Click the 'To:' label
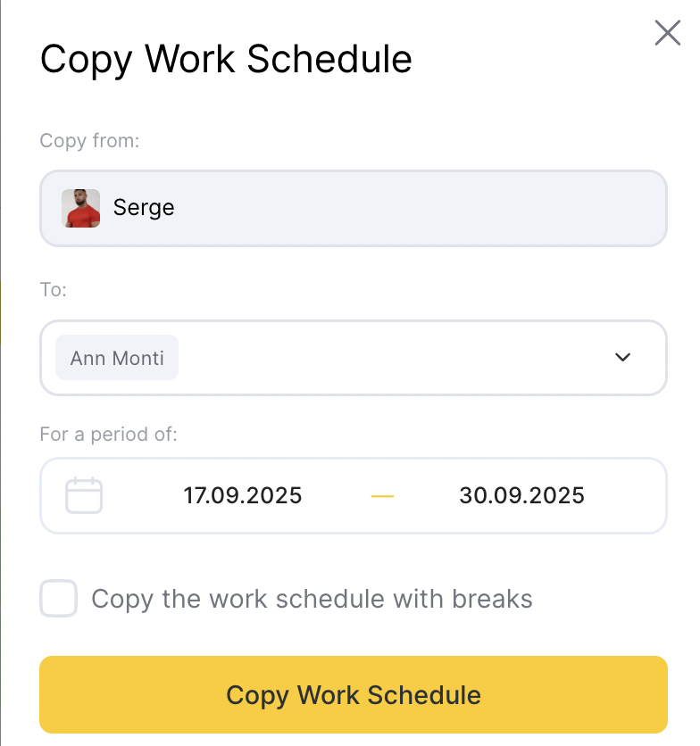The image size is (700, 746). [54, 290]
